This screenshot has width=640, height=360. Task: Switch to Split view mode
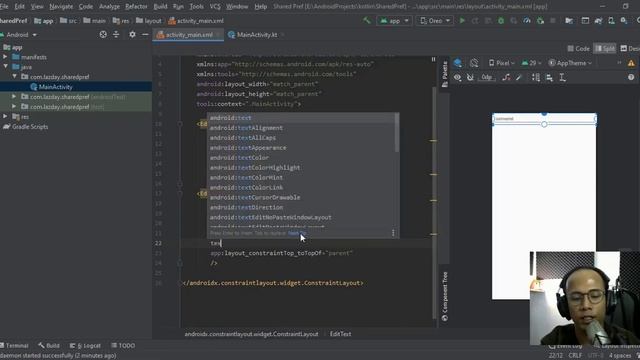[x=604, y=49]
